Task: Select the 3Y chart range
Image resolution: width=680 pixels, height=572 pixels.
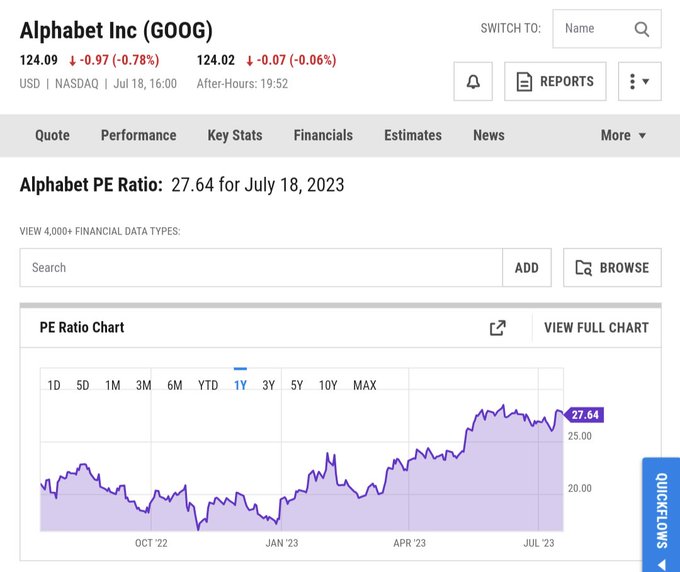Action: tap(269, 385)
